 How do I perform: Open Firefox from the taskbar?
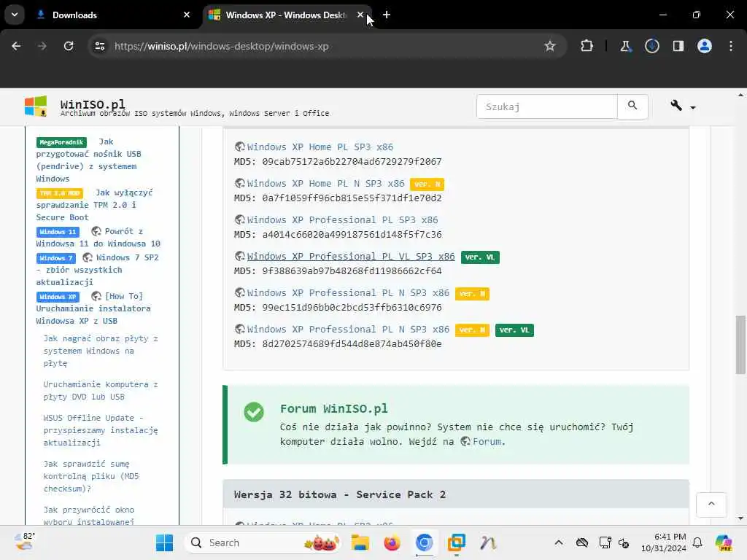(392, 542)
